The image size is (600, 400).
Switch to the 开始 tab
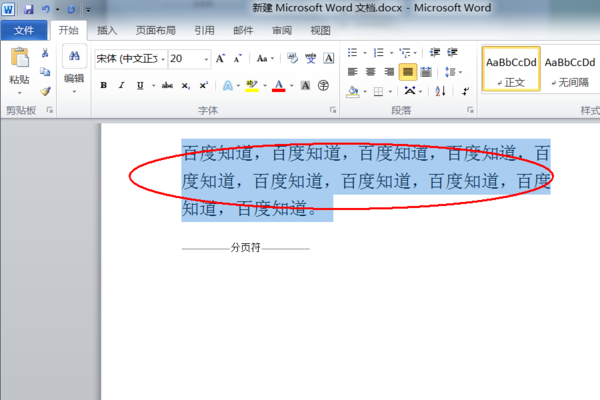(68, 30)
